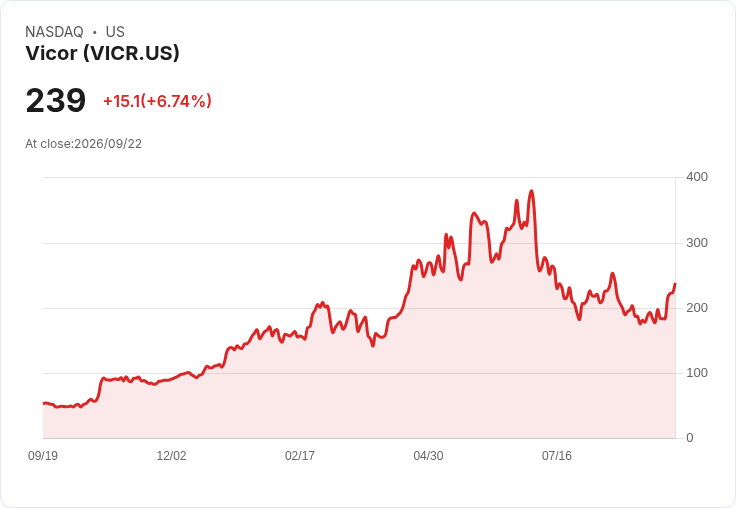Click the 300 y-axis value label
The image size is (736, 508).
pos(697,243)
